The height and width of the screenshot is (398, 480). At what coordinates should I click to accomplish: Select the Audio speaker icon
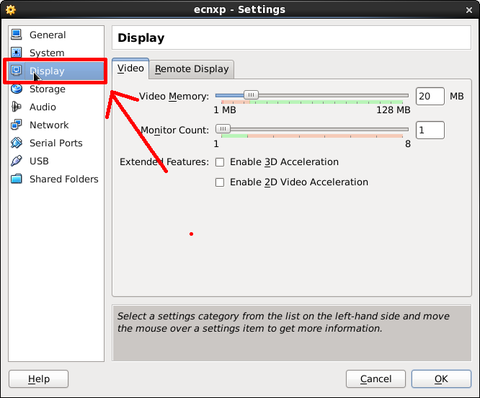click(x=16, y=107)
